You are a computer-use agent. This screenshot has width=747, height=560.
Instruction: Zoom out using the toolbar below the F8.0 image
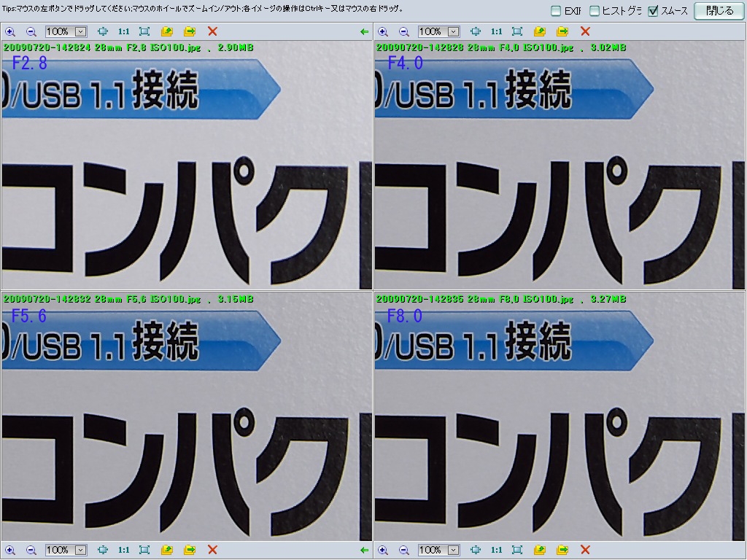403,550
